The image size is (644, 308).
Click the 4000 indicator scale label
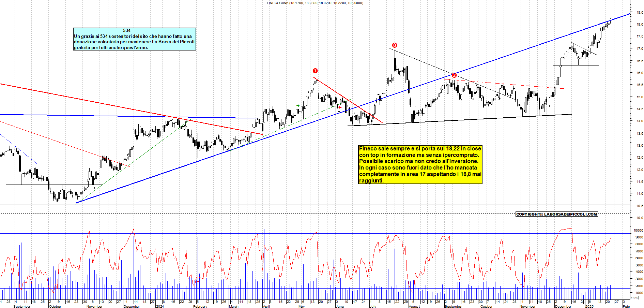pos(639,272)
